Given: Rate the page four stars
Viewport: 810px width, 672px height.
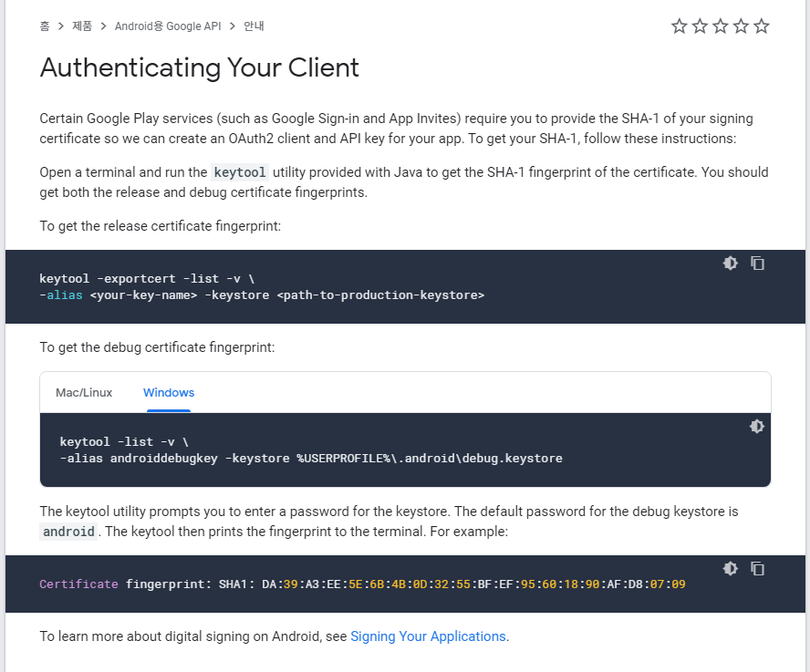Looking at the screenshot, I should pos(741,26).
